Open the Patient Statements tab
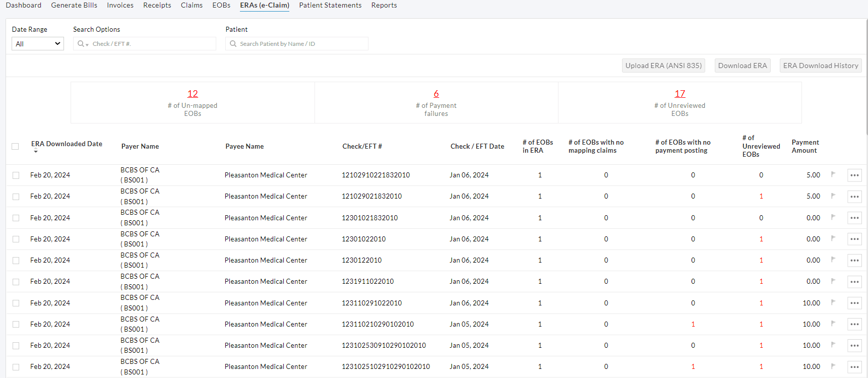This screenshot has width=868, height=378. pos(330,5)
